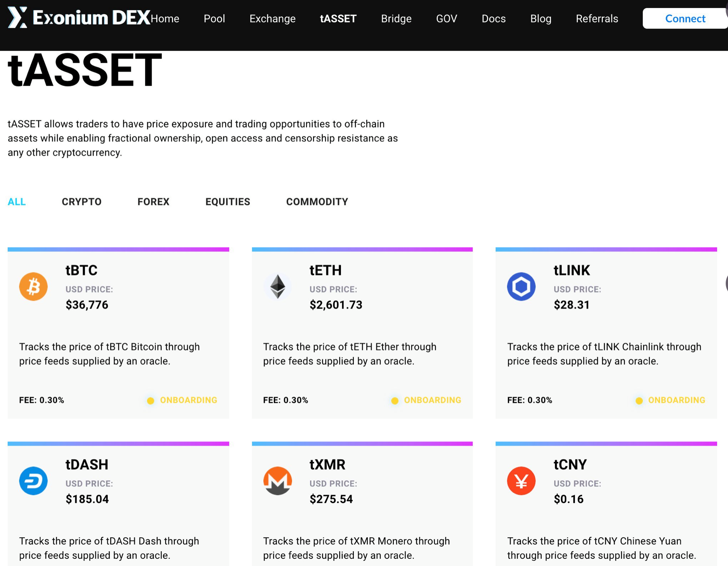
Task: Open the tCNY asset title
Action: (570, 464)
